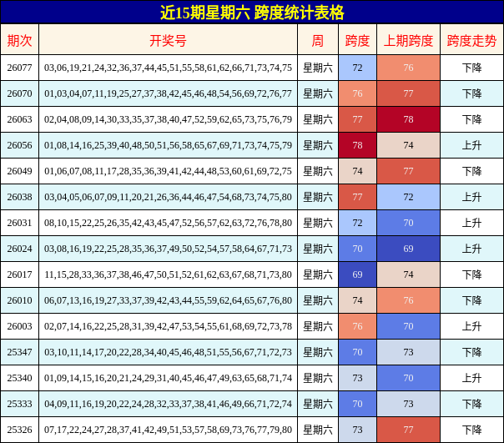Select issue number 25333
This screenshot has height=443, width=504.
click(19, 404)
